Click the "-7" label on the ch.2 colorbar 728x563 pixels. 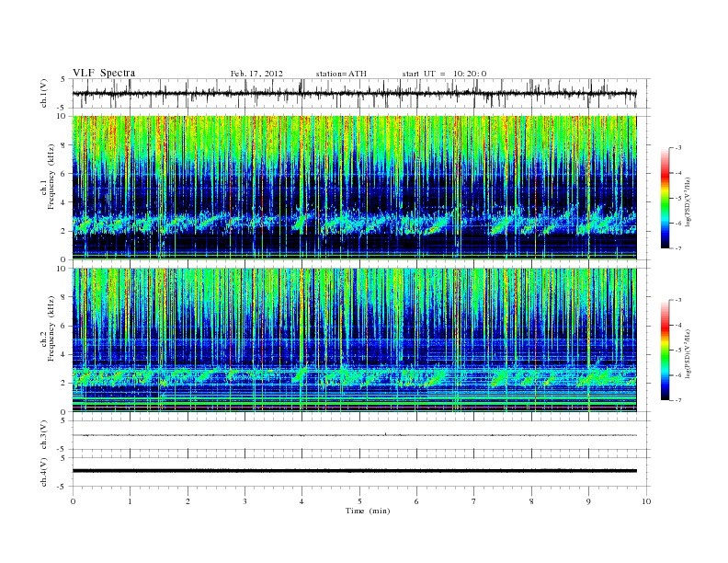[x=678, y=400]
